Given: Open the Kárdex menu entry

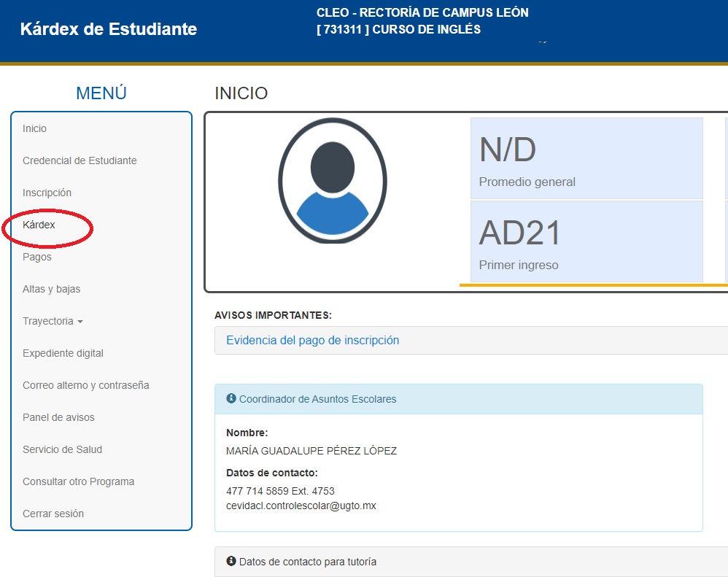Looking at the screenshot, I should (39, 225).
